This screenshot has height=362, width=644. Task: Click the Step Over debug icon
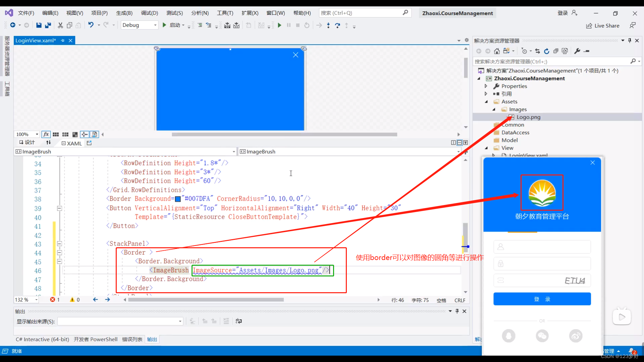tap(337, 25)
